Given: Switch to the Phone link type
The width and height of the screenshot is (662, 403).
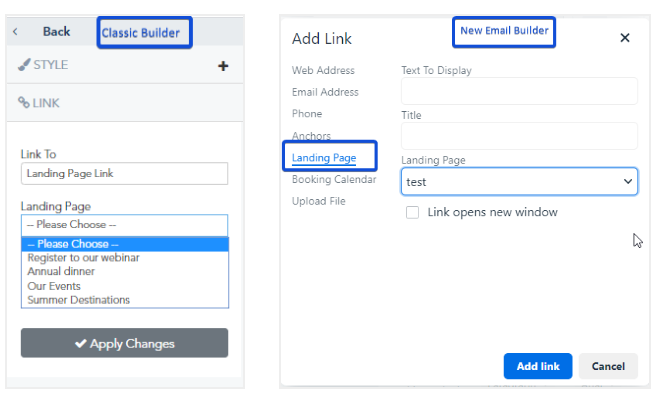Looking at the screenshot, I should click(307, 114).
